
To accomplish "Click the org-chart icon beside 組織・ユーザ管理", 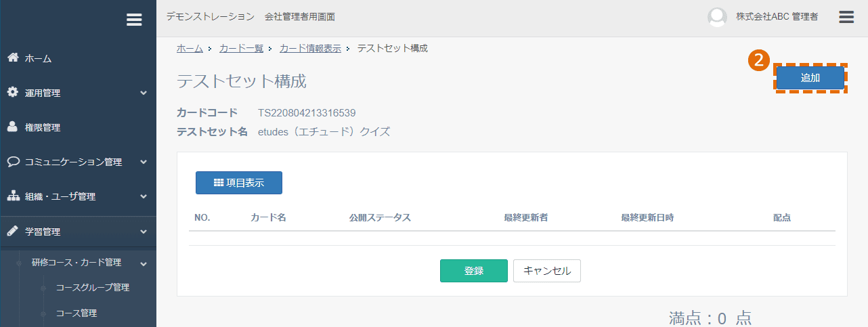I will (13, 196).
